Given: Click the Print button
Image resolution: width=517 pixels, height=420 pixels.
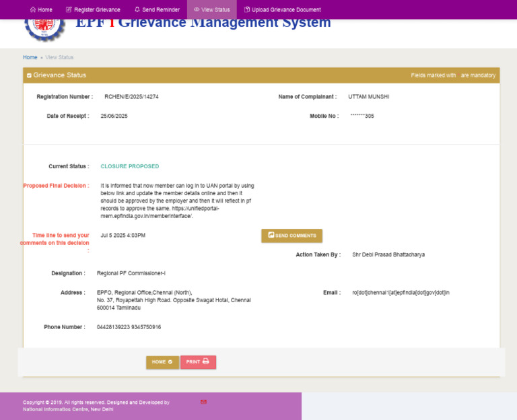Looking at the screenshot, I should pyautogui.click(x=198, y=362).
